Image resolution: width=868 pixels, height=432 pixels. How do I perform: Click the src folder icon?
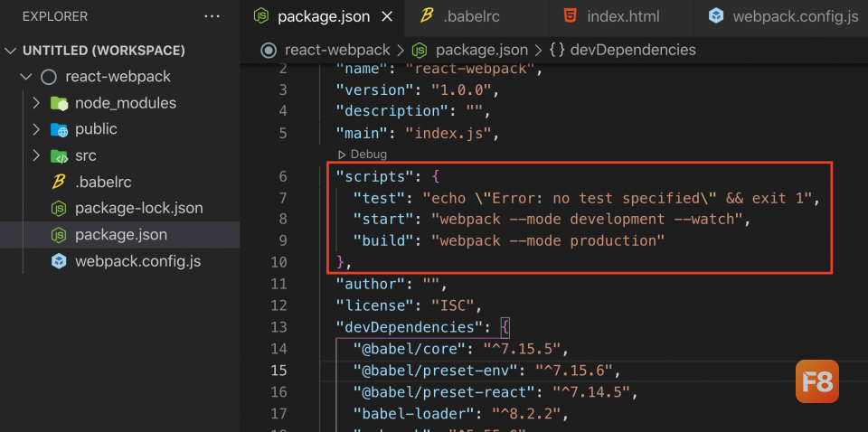[x=59, y=155]
